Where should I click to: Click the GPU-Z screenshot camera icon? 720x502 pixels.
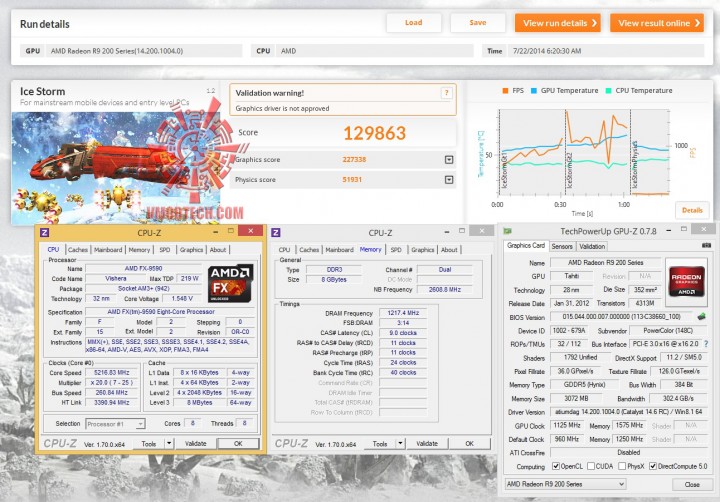coord(706,245)
